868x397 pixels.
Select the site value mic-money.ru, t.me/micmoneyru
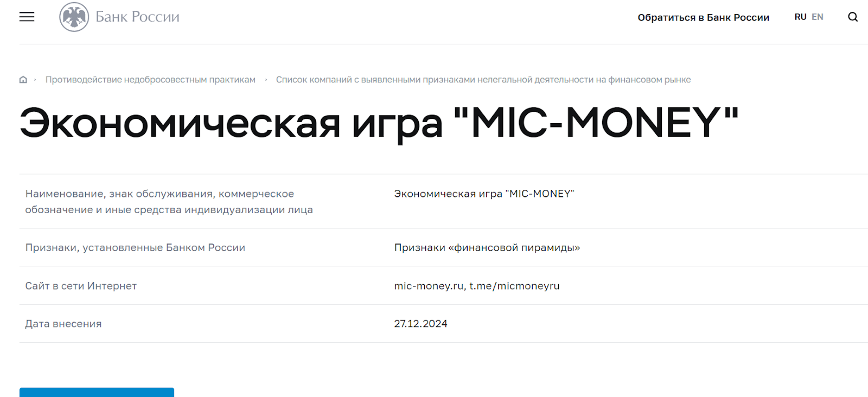[477, 286]
